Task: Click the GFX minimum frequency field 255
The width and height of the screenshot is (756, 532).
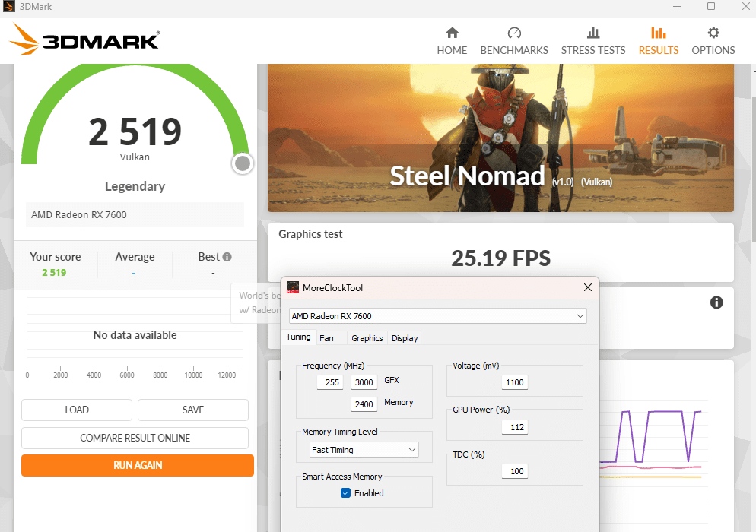Action: [x=330, y=382]
